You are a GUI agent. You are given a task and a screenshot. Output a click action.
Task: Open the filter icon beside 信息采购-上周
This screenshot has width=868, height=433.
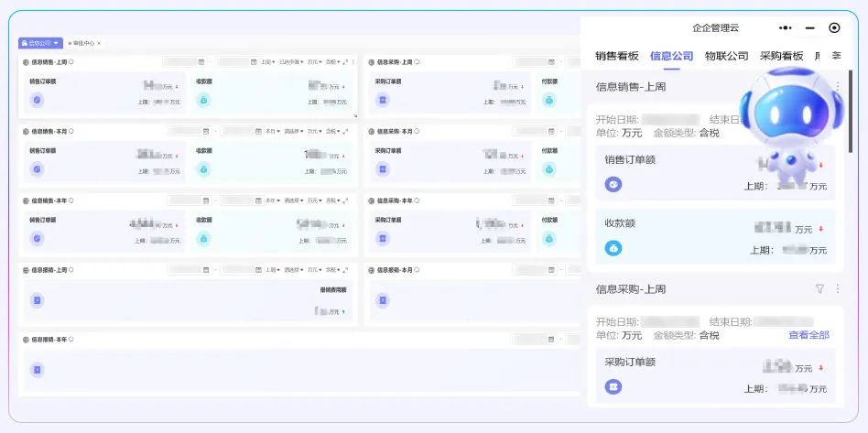(x=819, y=288)
